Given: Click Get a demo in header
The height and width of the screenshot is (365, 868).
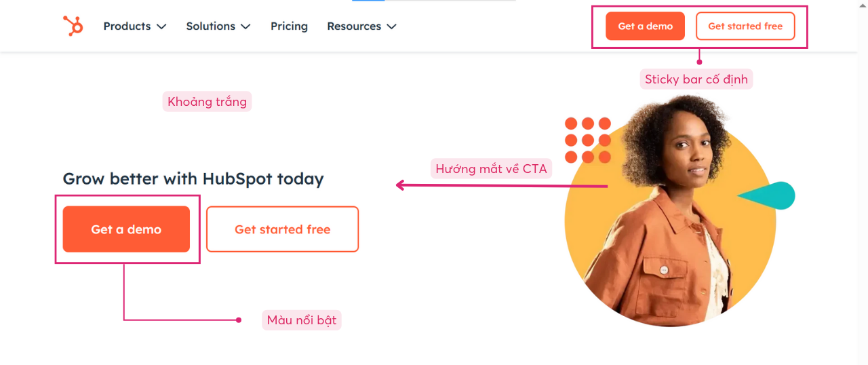Looking at the screenshot, I should click(645, 26).
